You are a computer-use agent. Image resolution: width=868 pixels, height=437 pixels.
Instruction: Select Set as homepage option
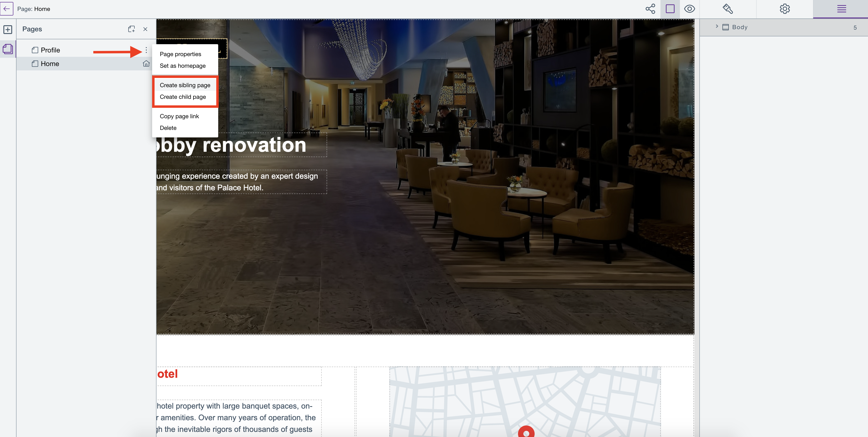(182, 66)
